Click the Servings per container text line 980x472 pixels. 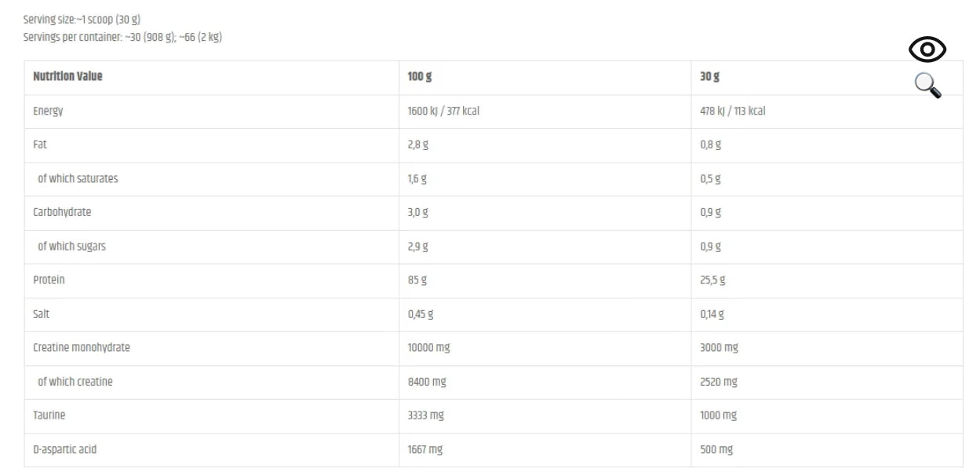(122, 37)
